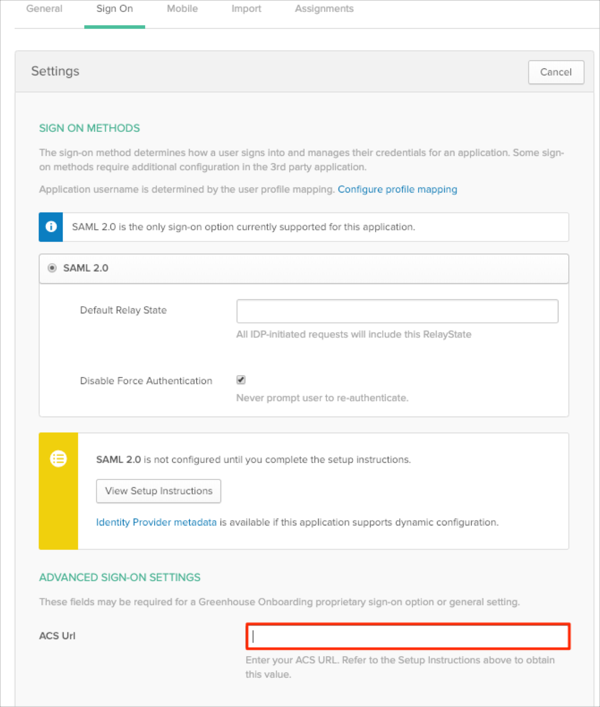Click the SAML 2.0 option label text
The width and height of the screenshot is (600, 707).
(x=84, y=268)
